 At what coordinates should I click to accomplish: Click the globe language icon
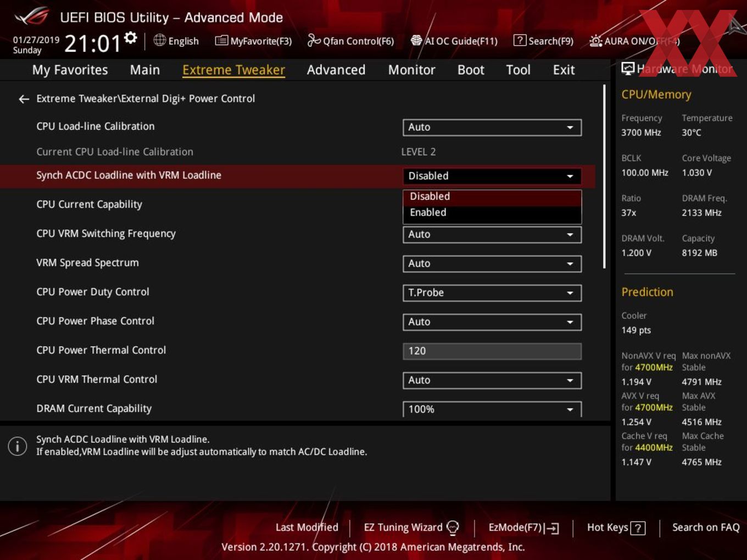(x=159, y=40)
